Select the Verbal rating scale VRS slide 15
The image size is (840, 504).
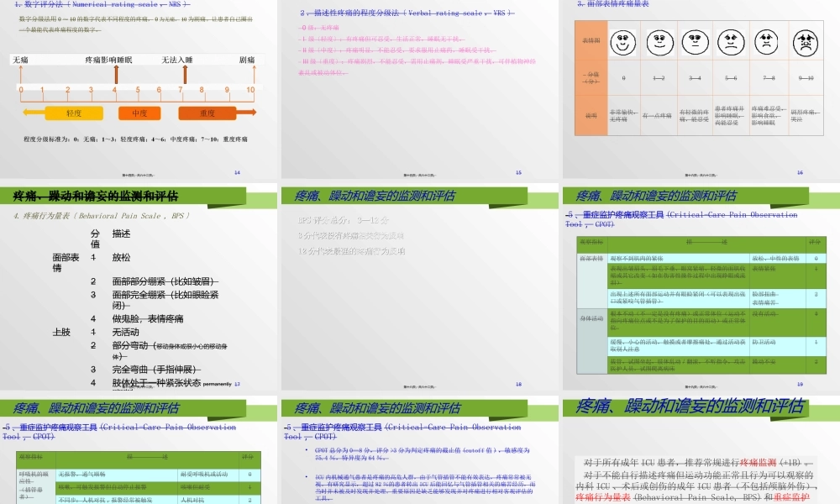(420, 89)
